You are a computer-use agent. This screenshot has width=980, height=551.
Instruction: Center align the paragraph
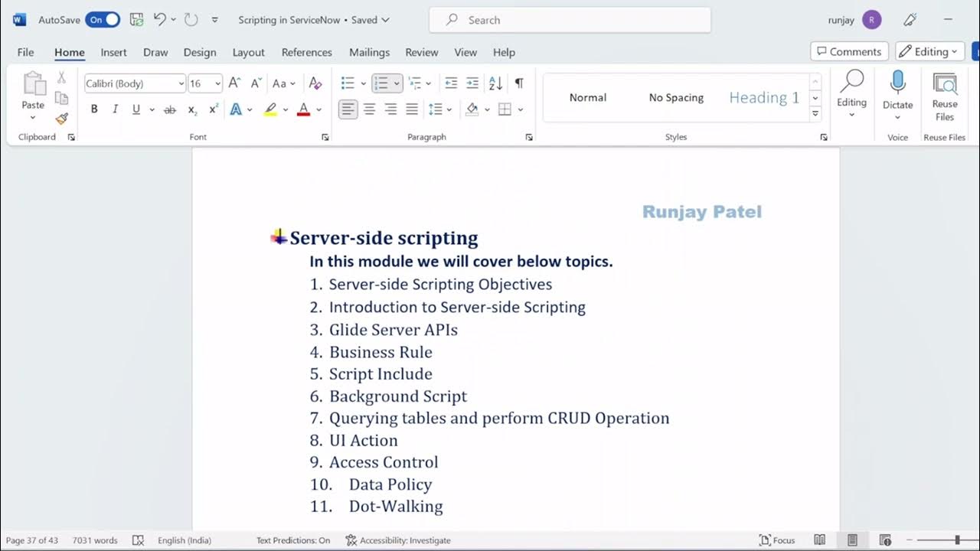point(369,109)
